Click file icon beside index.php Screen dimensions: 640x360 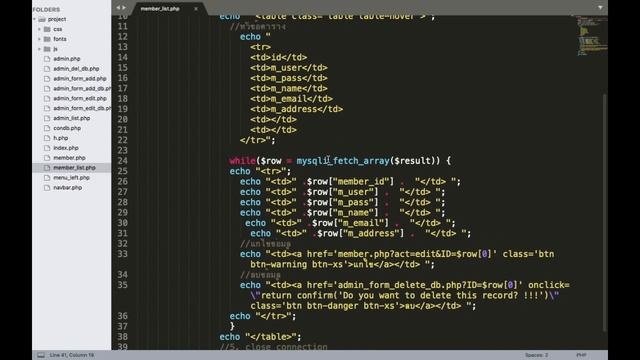[47, 148]
